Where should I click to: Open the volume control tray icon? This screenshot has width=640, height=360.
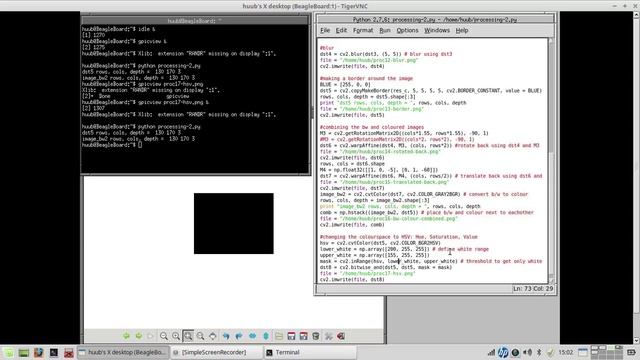pyautogui.click(x=528, y=352)
